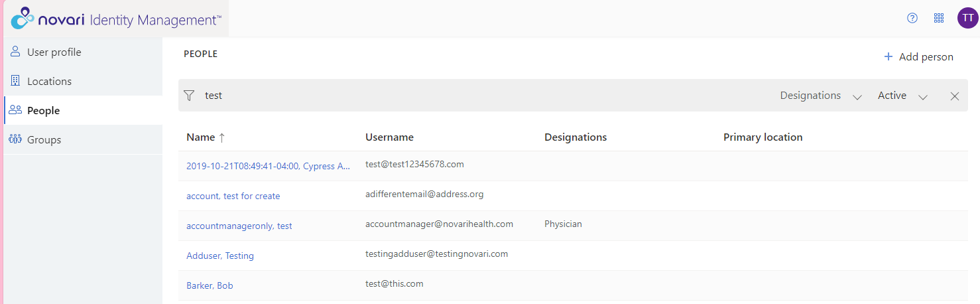Open accountmanageronly, test person link
This screenshot has width=980, height=304.
pos(239,226)
